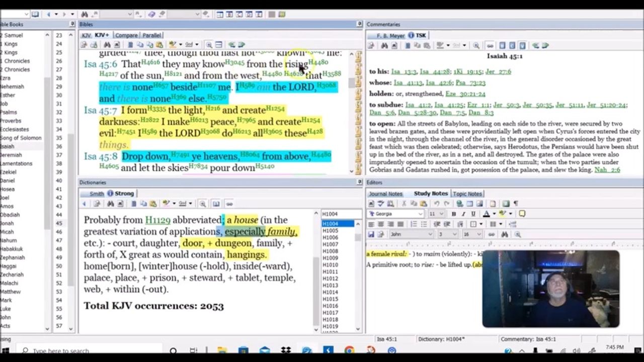The image size is (644, 362).
Task: Follow the H1129 link in Strong's definition
Action: [x=157, y=220]
